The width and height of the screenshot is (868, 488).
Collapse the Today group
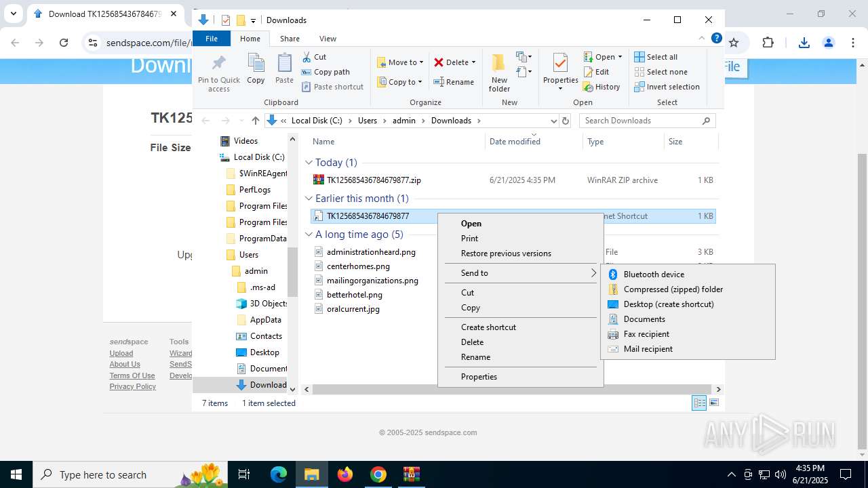coord(309,163)
